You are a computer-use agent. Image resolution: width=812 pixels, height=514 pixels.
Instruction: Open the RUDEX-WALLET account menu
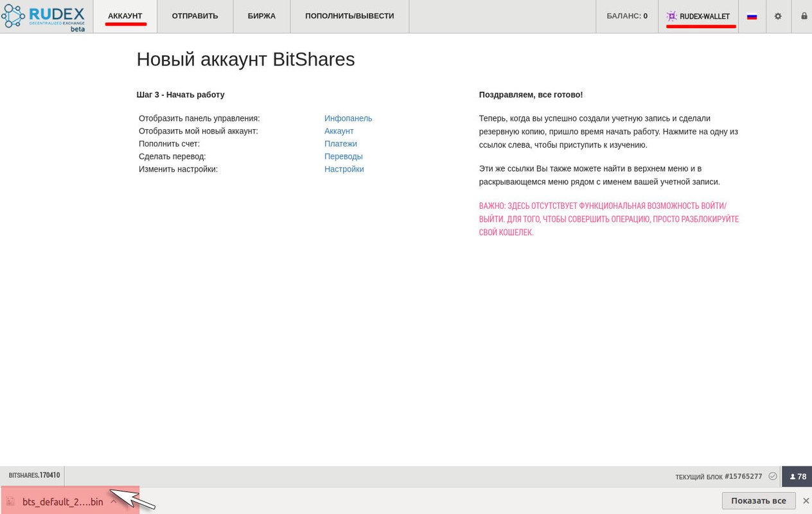pyautogui.click(x=698, y=16)
